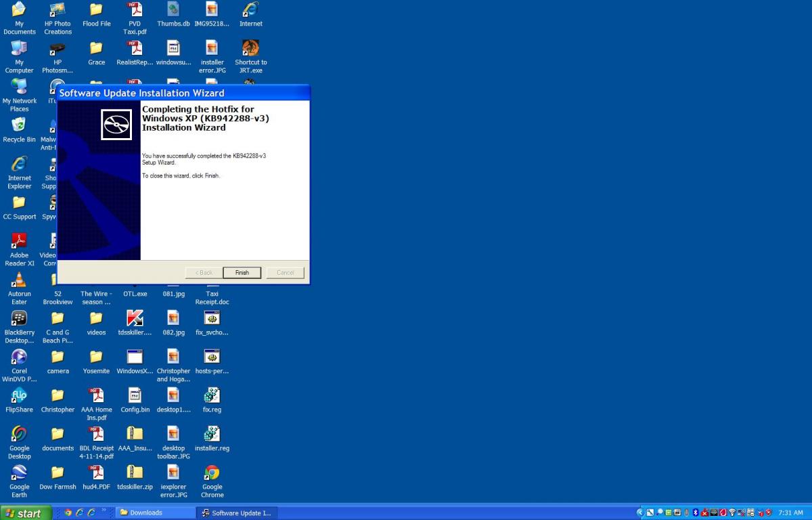
Task: Select the Adobe Reader XI shortcut
Action: click(20, 250)
